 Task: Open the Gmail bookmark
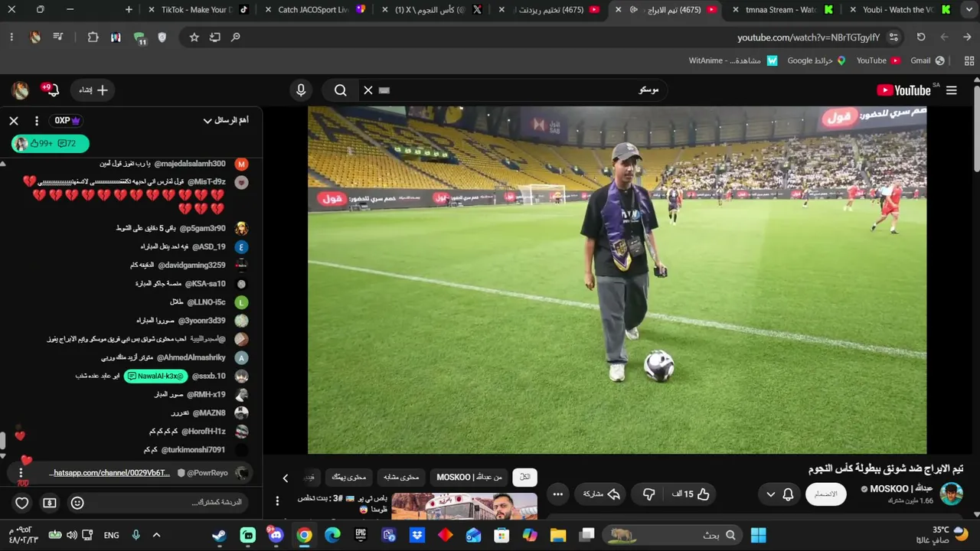pos(927,60)
